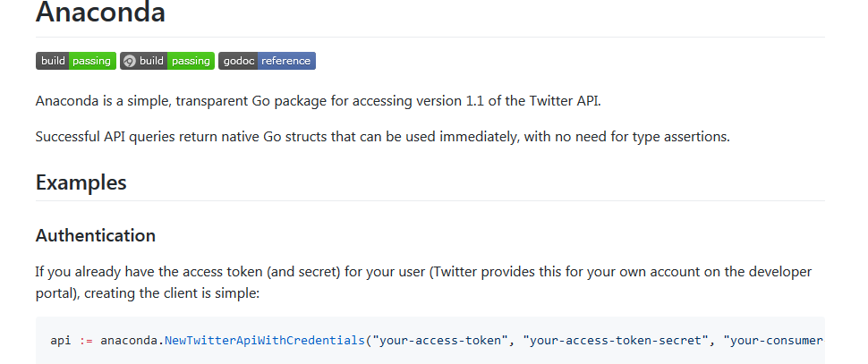Click "your-access-token" string in code

click(x=440, y=340)
